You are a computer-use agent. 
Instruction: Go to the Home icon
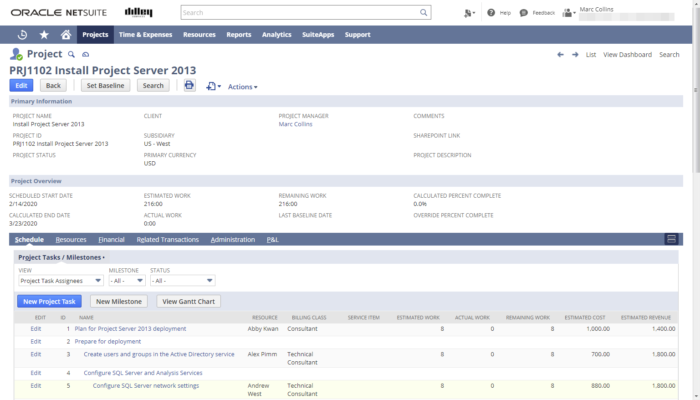66,35
